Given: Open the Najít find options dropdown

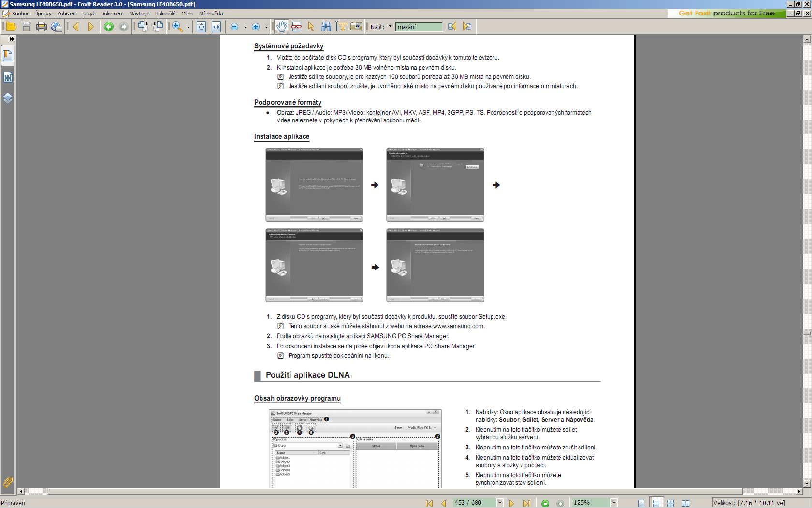Looking at the screenshot, I should [390, 27].
